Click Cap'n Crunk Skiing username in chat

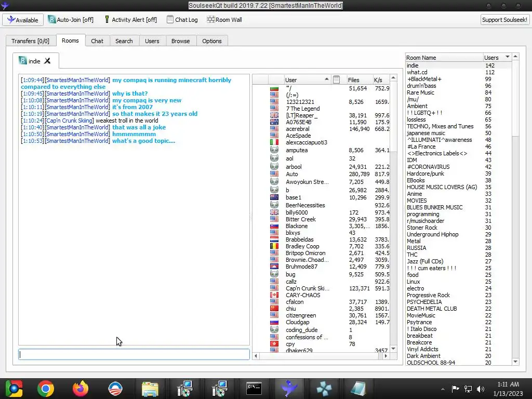click(70, 121)
